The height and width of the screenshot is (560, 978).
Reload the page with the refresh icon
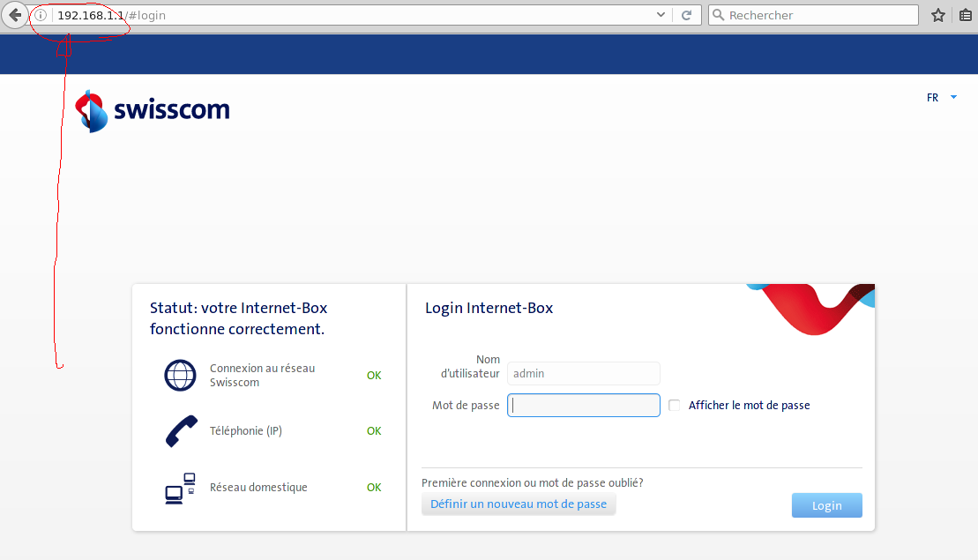[x=686, y=15]
